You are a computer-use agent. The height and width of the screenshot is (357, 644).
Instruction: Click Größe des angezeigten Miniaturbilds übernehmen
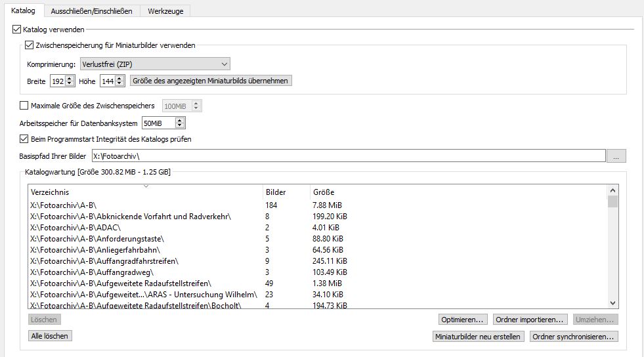coord(210,81)
